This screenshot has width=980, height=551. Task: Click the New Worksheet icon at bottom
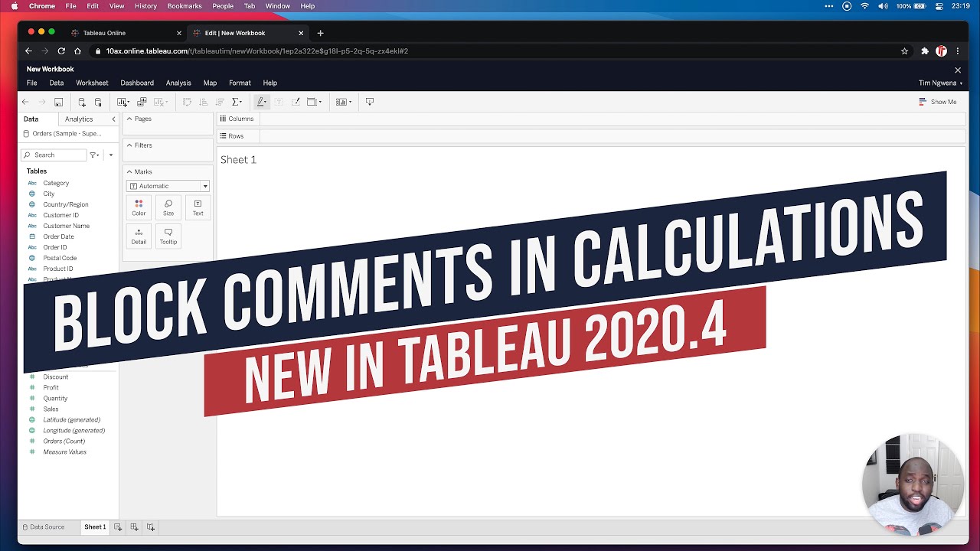pyautogui.click(x=118, y=527)
